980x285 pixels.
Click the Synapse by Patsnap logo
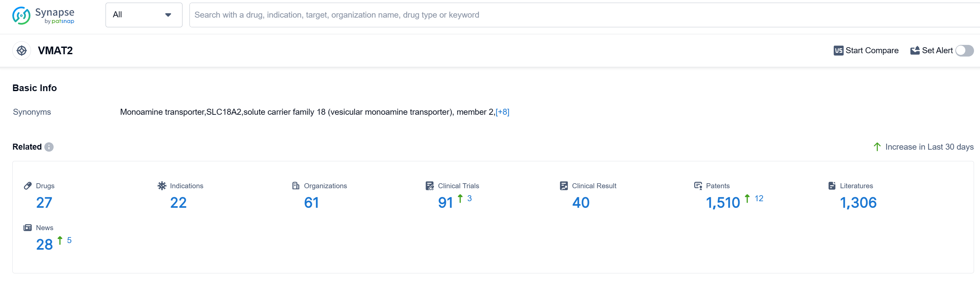point(43,16)
